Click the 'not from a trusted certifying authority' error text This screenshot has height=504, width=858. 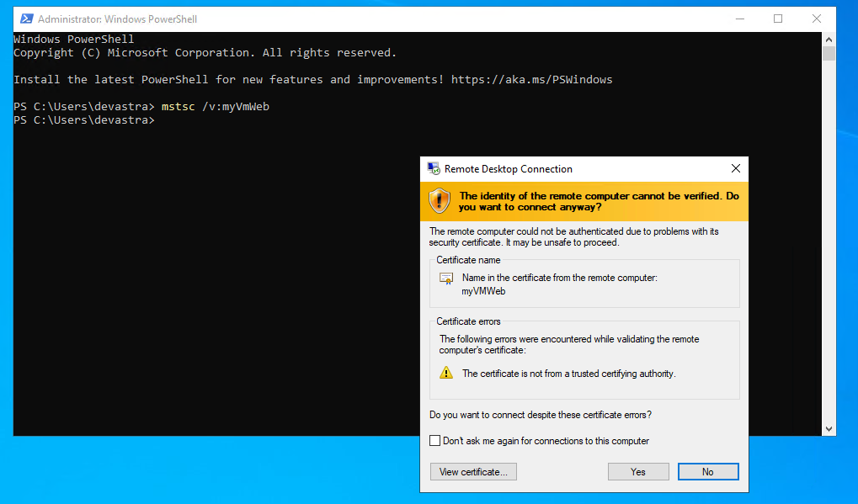[569, 374]
